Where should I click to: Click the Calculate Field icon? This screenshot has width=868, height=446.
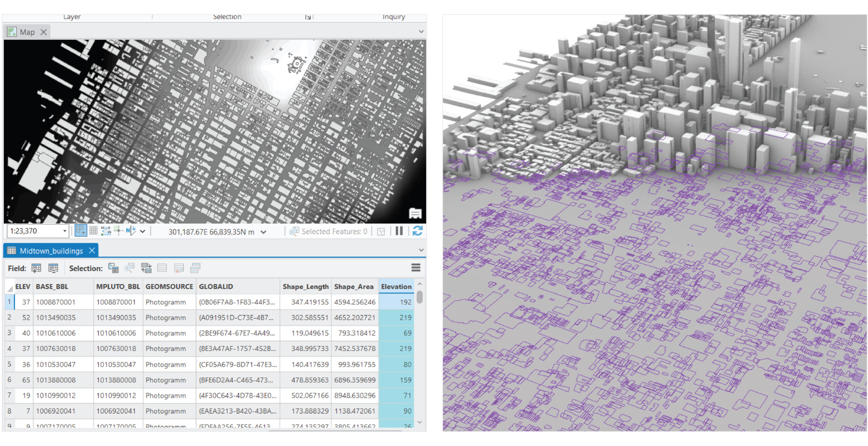pos(53,268)
